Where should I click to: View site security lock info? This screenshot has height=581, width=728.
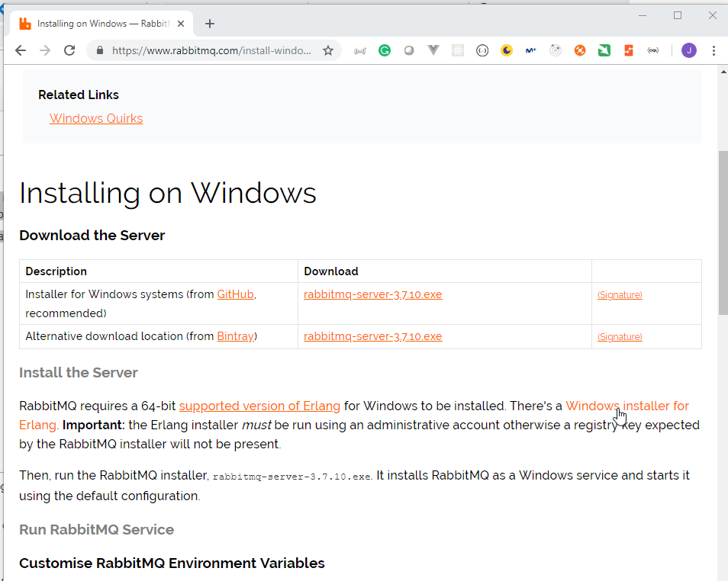coord(99,50)
